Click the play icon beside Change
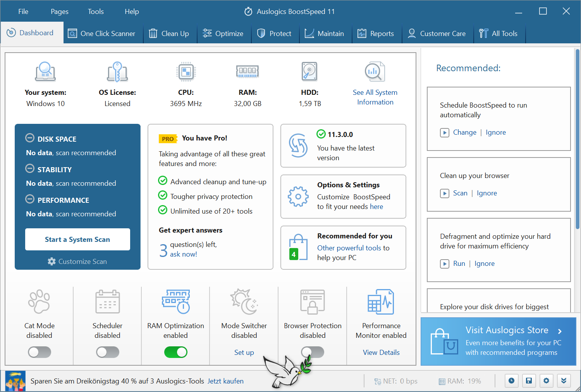 (x=445, y=132)
